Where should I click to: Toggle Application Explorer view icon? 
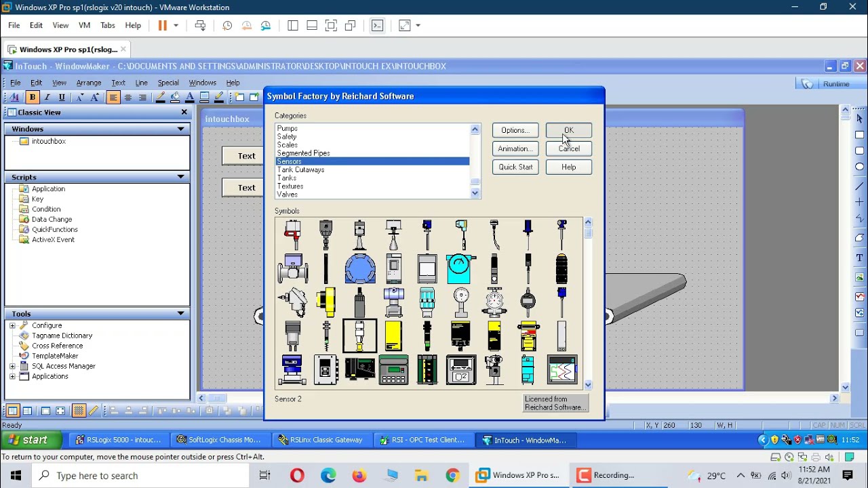[x=12, y=411]
